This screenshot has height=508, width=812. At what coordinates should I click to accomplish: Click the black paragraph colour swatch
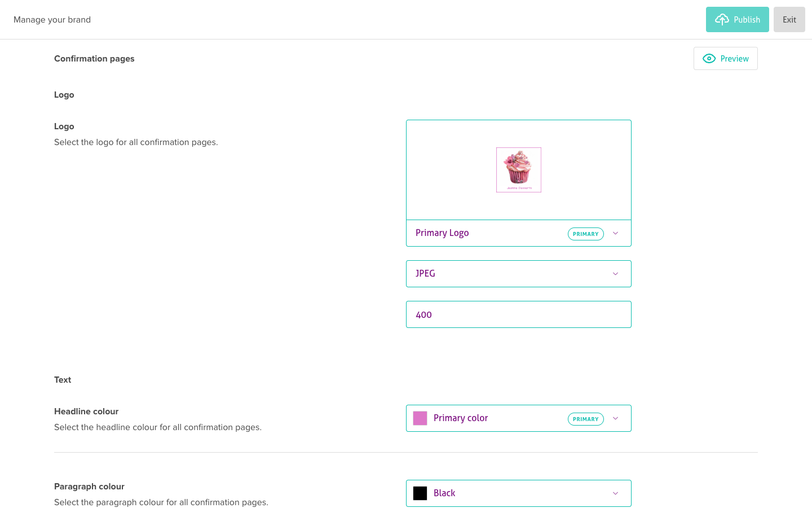[x=420, y=493]
